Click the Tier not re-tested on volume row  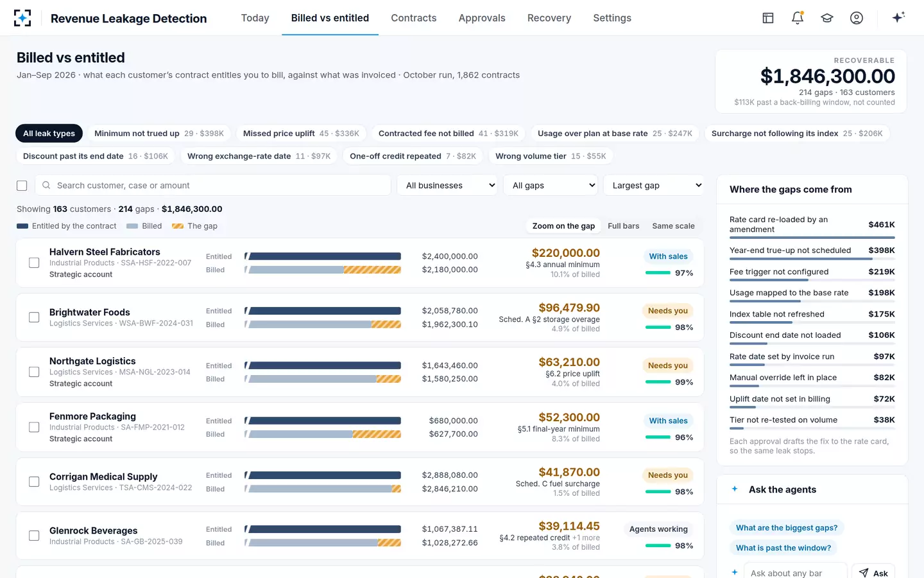[x=812, y=423]
